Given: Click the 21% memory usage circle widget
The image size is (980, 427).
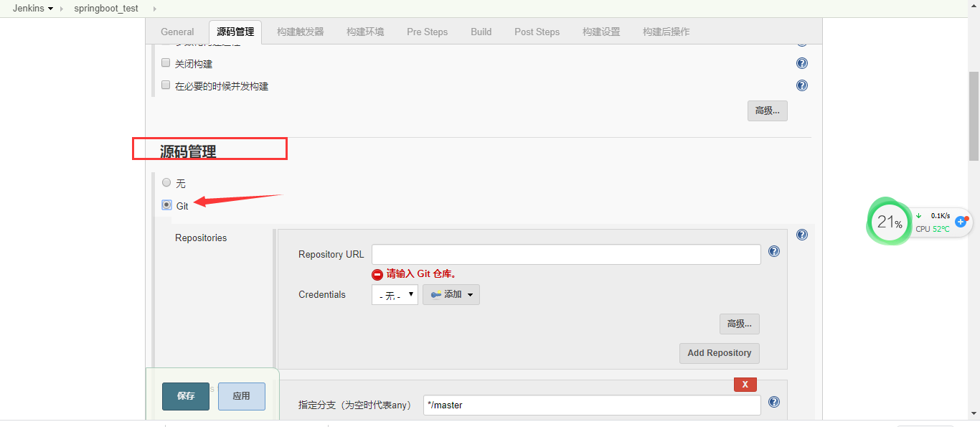Looking at the screenshot, I should [889, 223].
